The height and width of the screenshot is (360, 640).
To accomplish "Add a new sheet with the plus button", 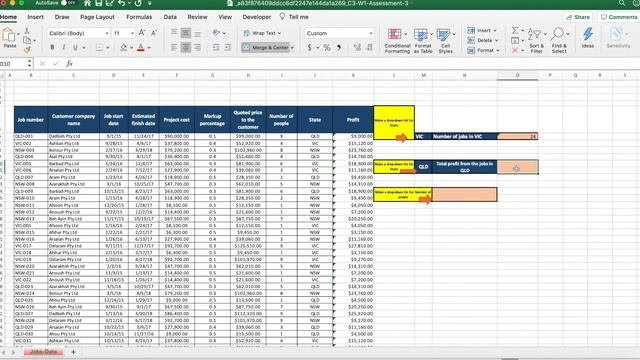I will 73,352.
